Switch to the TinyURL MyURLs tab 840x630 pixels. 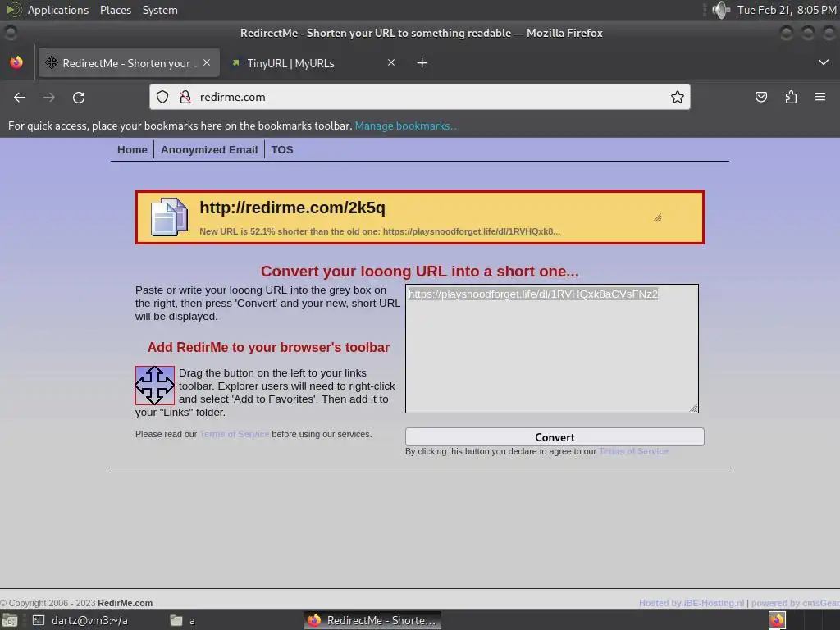(313, 62)
